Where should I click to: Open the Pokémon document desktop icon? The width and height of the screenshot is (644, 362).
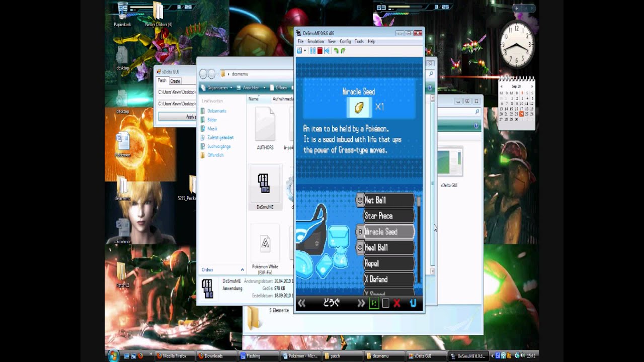[122, 145]
